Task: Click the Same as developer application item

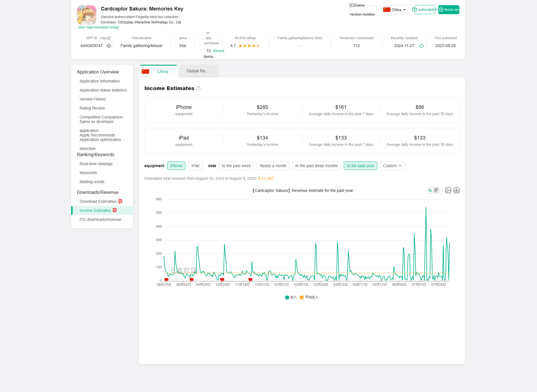Action: [96, 126]
